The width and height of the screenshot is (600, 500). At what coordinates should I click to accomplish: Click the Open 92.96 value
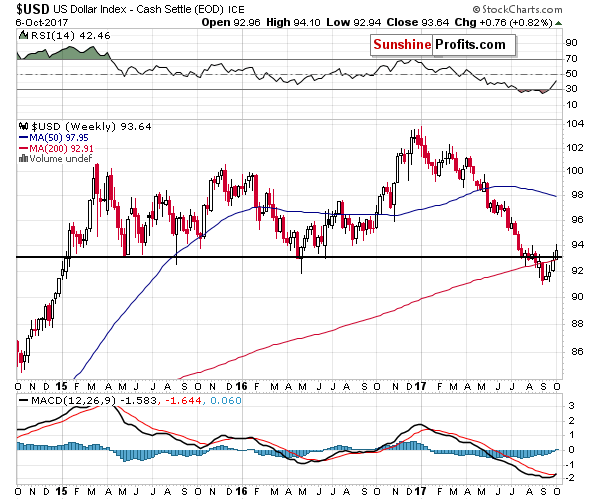click(x=231, y=23)
